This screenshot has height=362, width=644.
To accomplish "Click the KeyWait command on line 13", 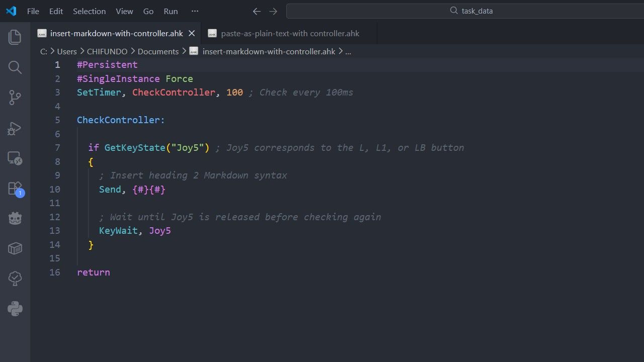I will 118,231.
